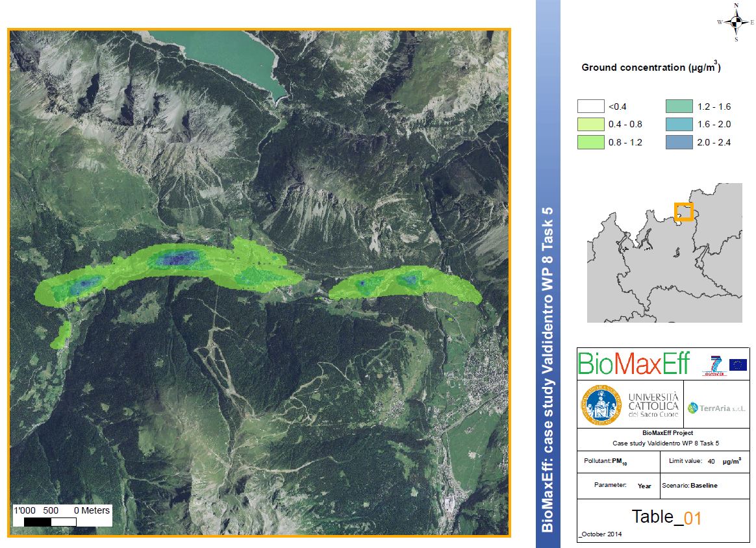The height and width of the screenshot is (548, 756).
Task: Select the 2.0 - 2.4 blue swatch
Action: tap(678, 142)
